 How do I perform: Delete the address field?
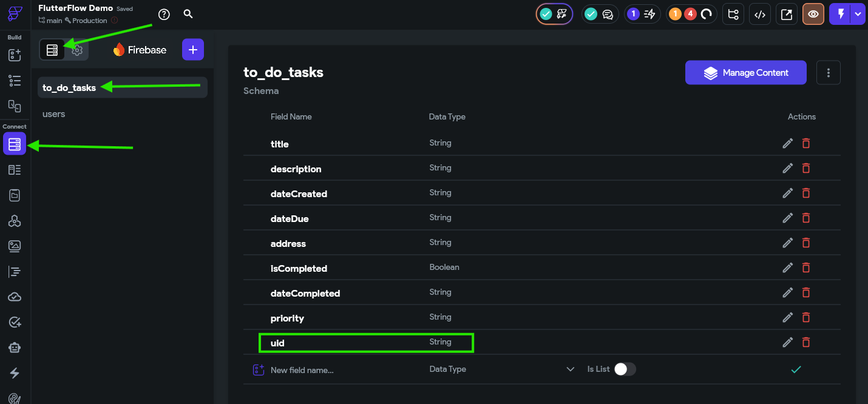tap(806, 243)
